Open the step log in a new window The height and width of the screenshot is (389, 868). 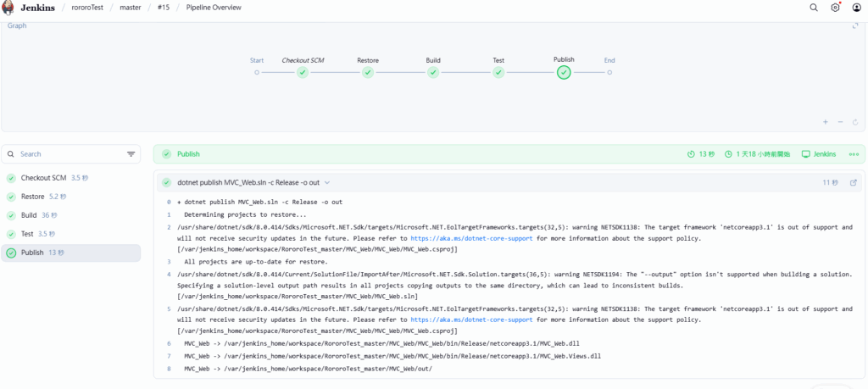point(853,182)
